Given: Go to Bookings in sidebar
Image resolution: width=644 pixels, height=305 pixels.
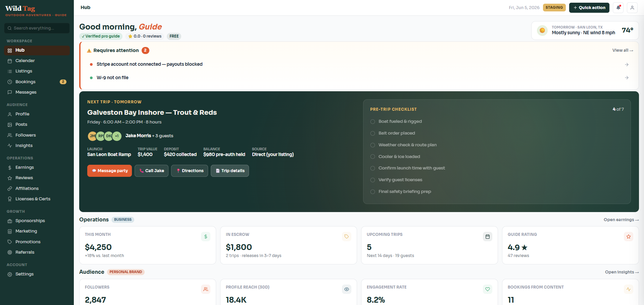Looking at the screenshot, I should (x=37, y=82).
